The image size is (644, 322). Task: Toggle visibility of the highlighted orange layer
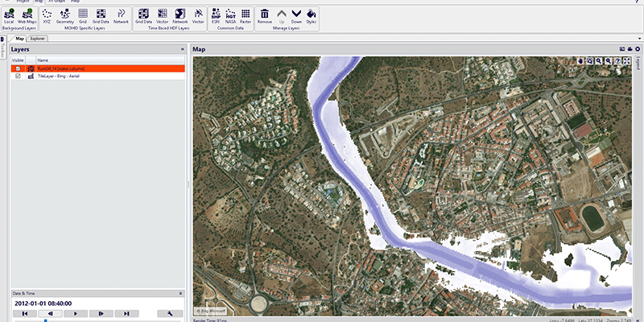(18, 68)
